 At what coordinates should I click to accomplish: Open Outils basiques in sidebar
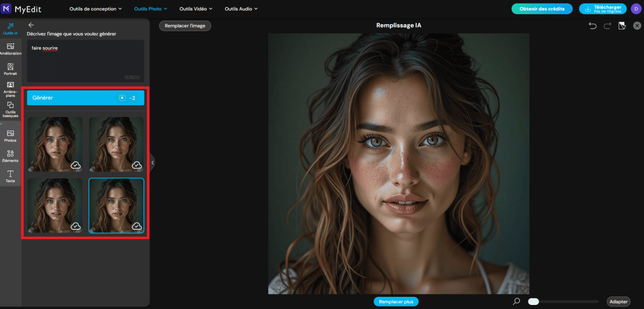(x=10, y=110)
